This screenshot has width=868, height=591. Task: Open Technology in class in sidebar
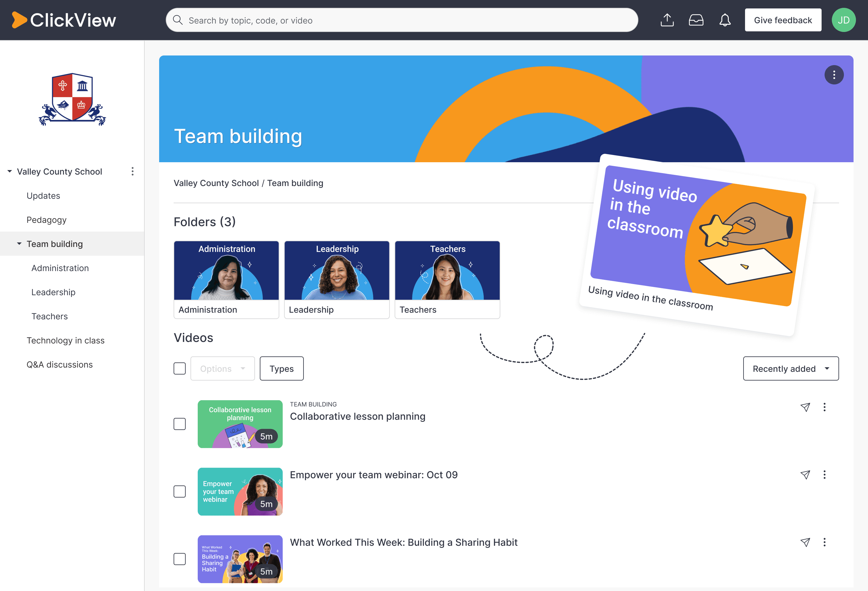[65, 341]
